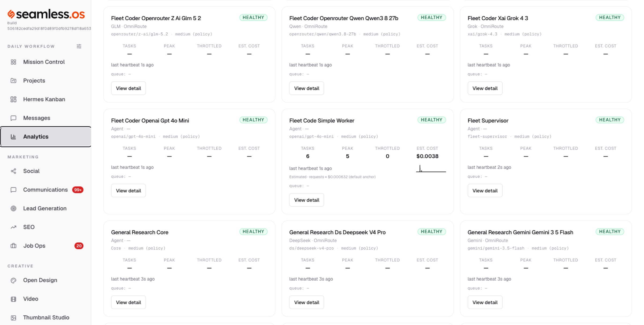Screen dimensions: 644x325
Task: Click the Mission Control grid icon
Action: pos(13,62)
